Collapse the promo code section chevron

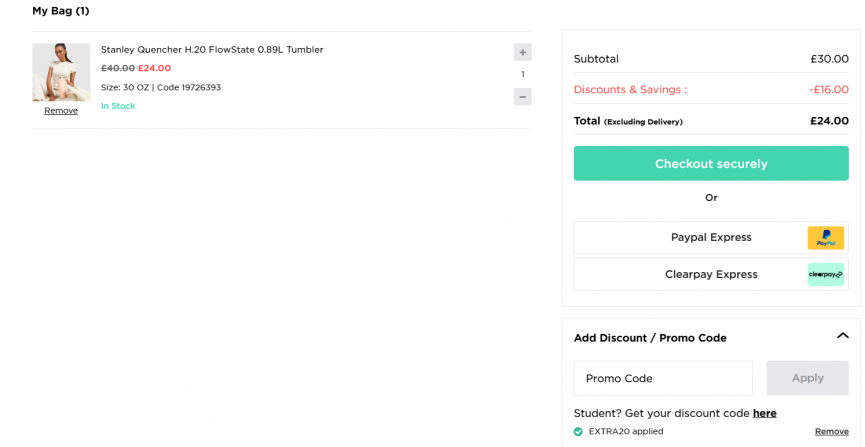[x=842, y=337]
